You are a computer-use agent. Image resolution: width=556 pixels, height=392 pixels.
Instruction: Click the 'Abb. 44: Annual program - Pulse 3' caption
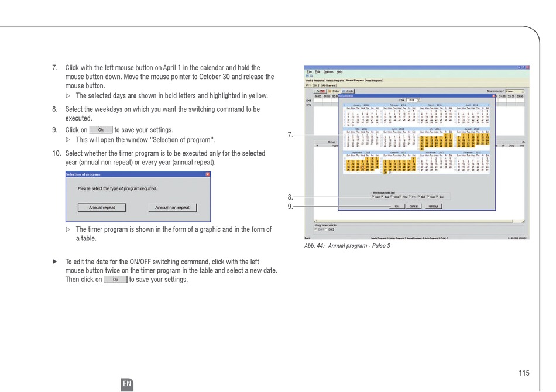click(x=347, y=246)
